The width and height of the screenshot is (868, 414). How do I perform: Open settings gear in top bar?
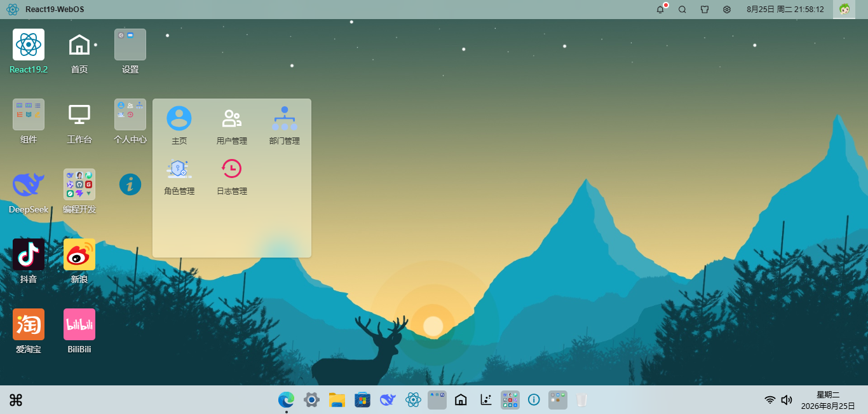[x=727, y=10]
